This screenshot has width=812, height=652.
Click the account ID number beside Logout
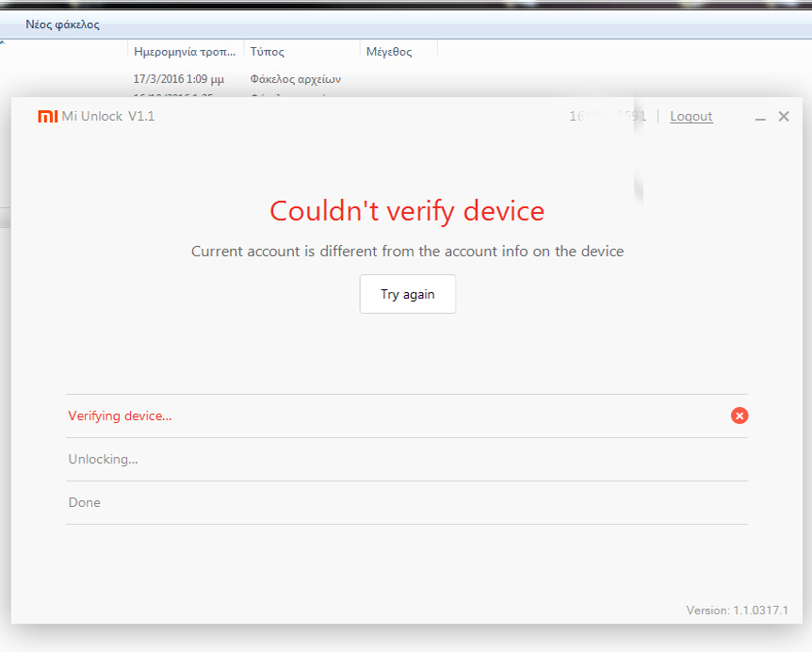608,117
